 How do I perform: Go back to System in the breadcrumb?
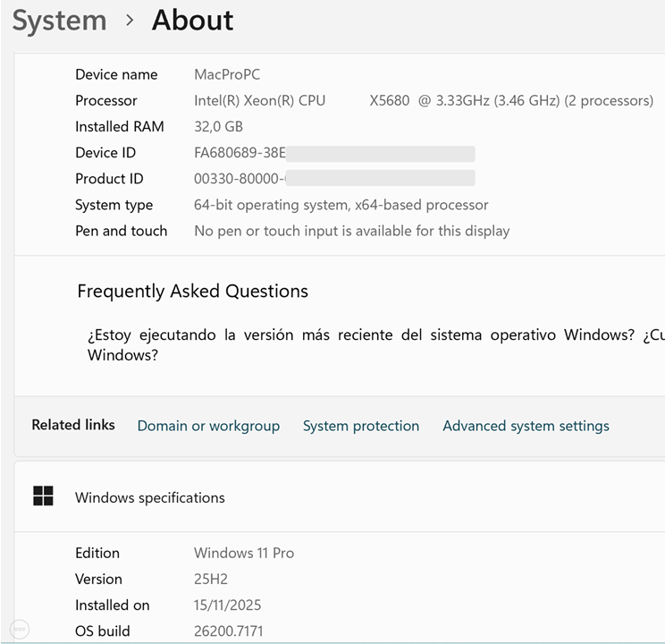point(59,21)
